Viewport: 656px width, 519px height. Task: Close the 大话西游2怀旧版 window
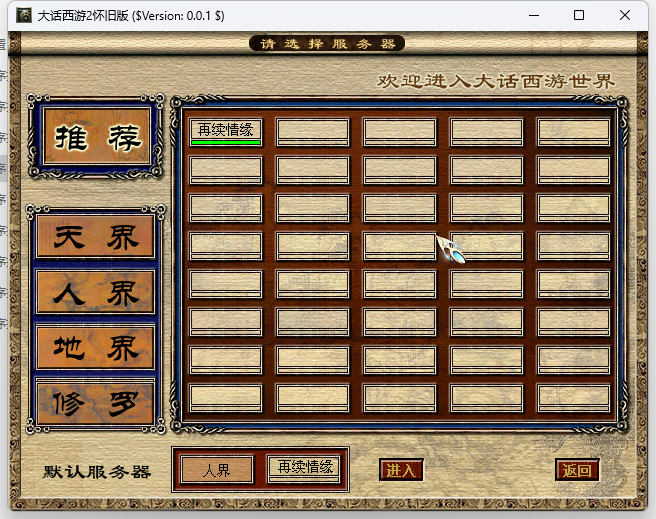click(x=625, y=15)
